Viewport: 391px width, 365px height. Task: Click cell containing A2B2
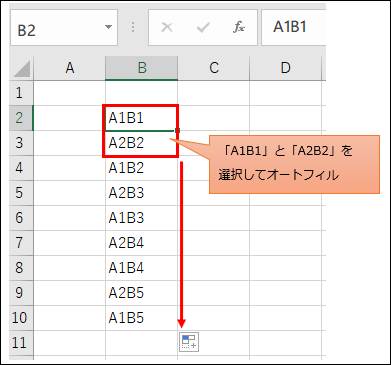(141, 143)
